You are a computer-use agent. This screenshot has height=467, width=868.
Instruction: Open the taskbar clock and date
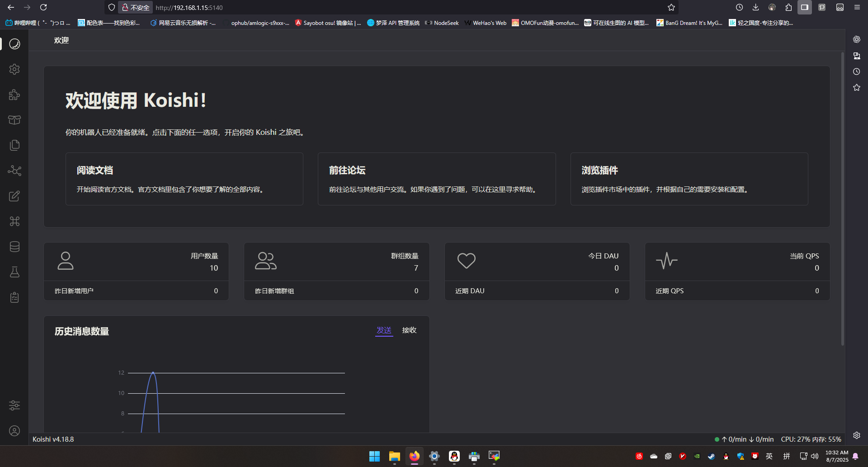pyautogui.click(x=837, y=456)
